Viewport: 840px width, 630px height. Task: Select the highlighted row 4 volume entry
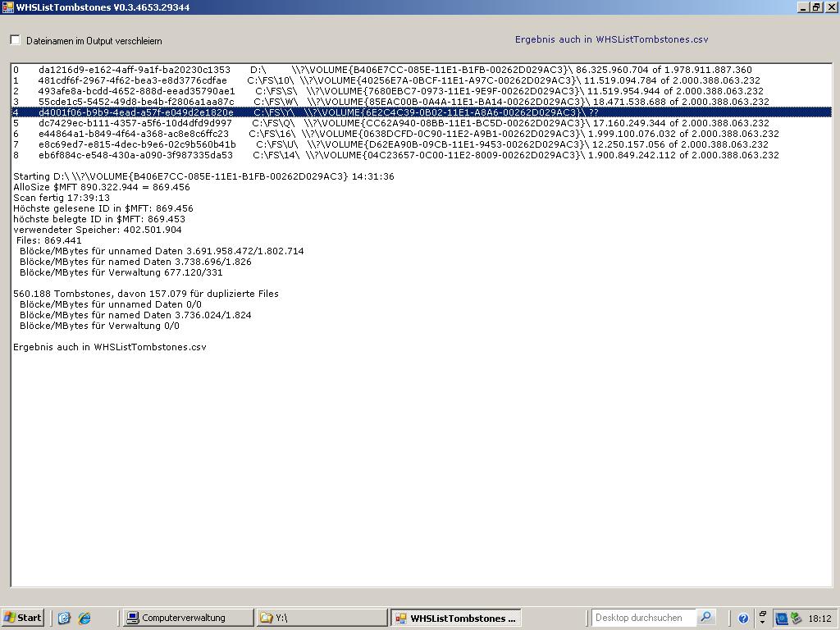(x=328, y=112)
